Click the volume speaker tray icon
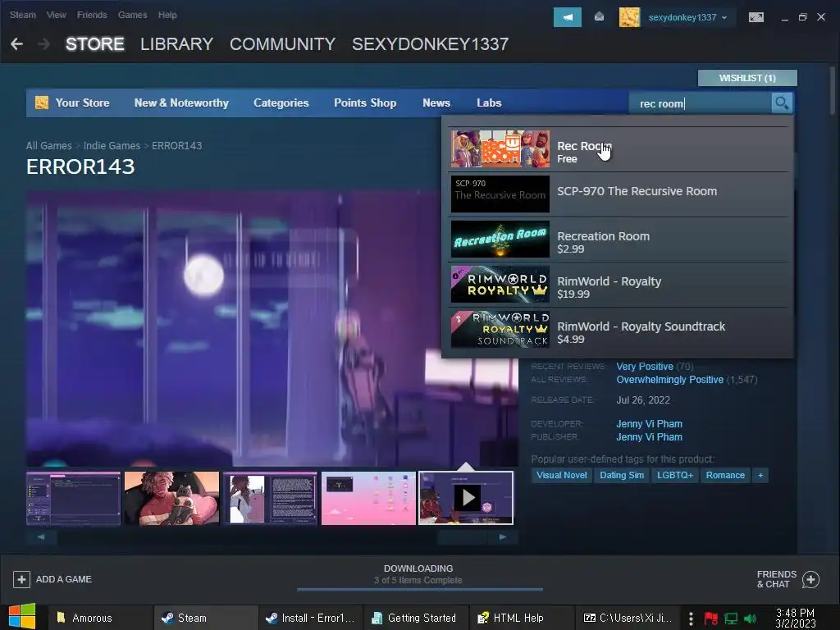The image size is (840, 630). (x=751, y=619)
